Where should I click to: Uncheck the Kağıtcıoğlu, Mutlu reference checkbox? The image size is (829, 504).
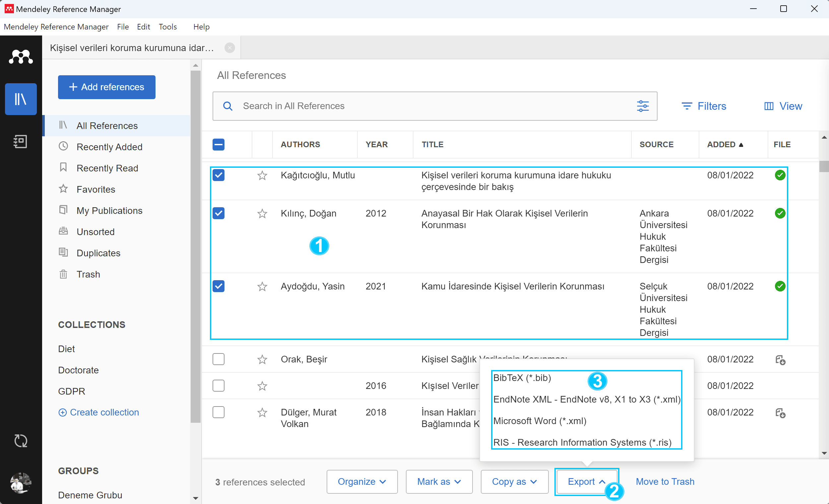[218, 175]
